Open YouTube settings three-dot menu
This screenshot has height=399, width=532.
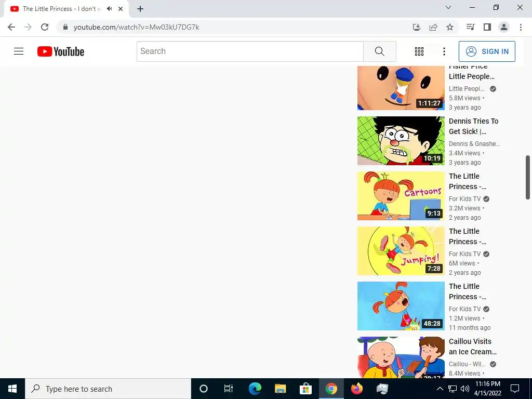pos(444,51)
